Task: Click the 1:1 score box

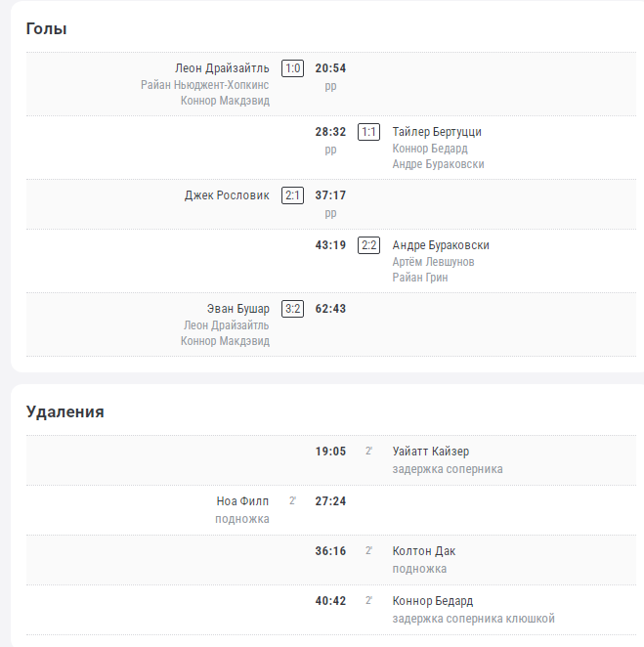Action: (368, 132)
